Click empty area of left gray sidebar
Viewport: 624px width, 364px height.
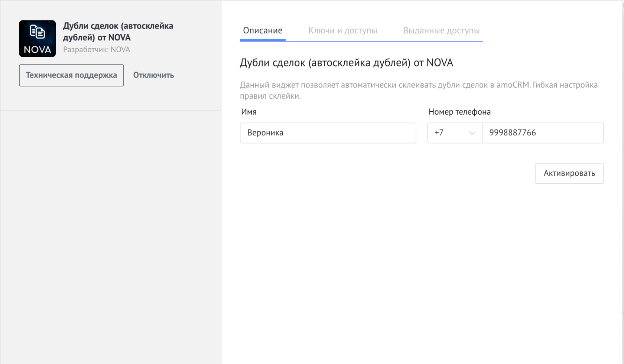click(x=111, y=230)
